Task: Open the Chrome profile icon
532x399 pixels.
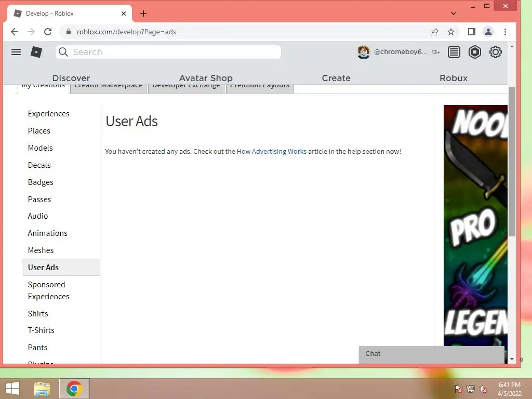Action: (488, 32)
